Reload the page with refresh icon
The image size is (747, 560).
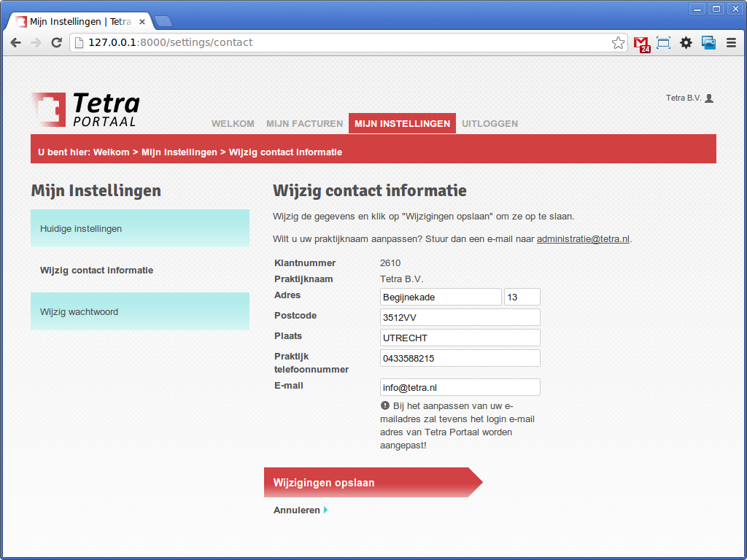tap(56, 43)
